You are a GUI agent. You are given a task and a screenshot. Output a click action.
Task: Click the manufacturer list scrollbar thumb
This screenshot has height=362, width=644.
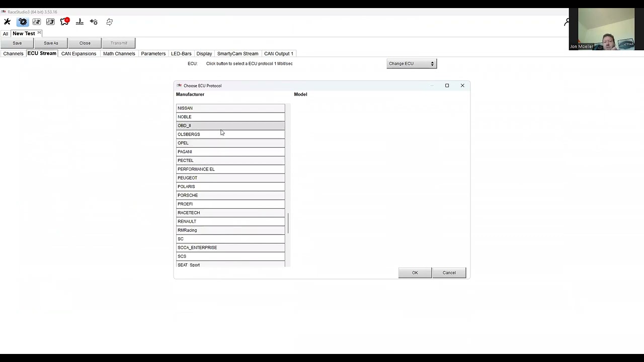coord(288,223)
